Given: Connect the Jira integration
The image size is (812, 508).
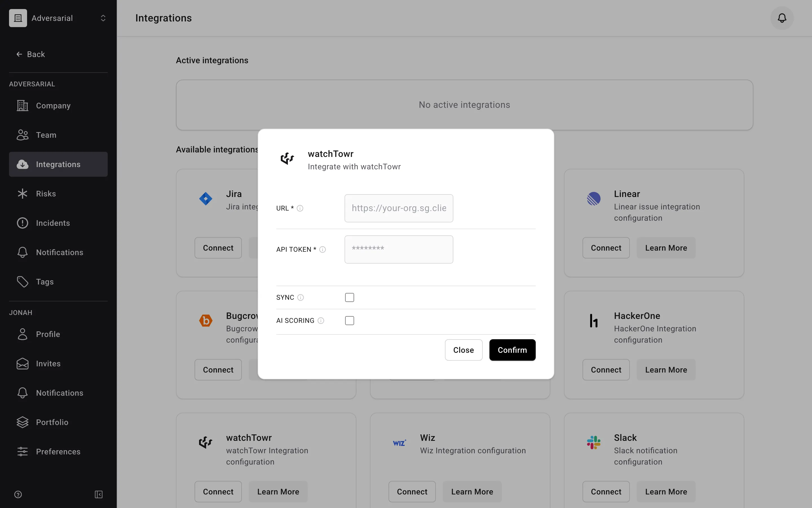Looking at the screenshot, I should coord(218,248).
